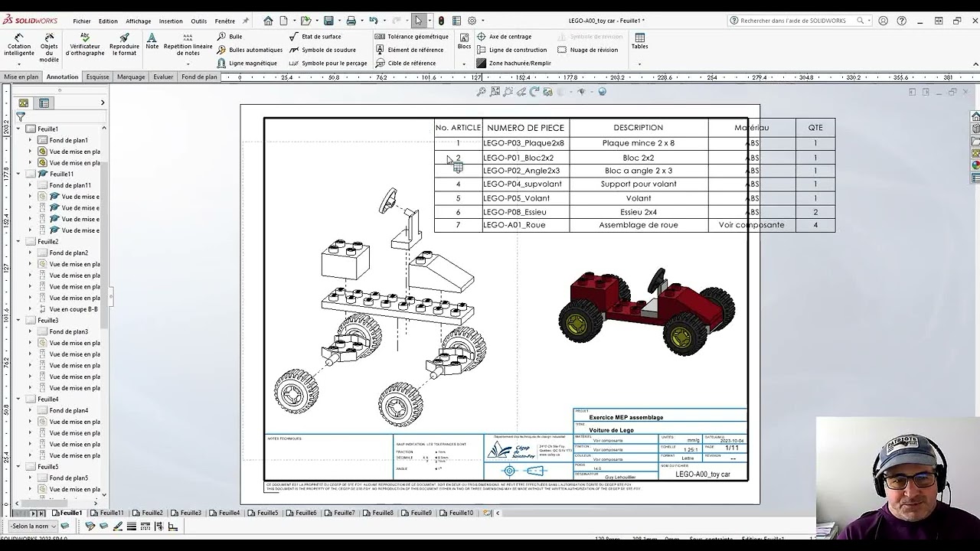Go to the Feuille3 sheet tab
Image resolution: width=980 pixels, height=551 pixels.
(186, 513)
